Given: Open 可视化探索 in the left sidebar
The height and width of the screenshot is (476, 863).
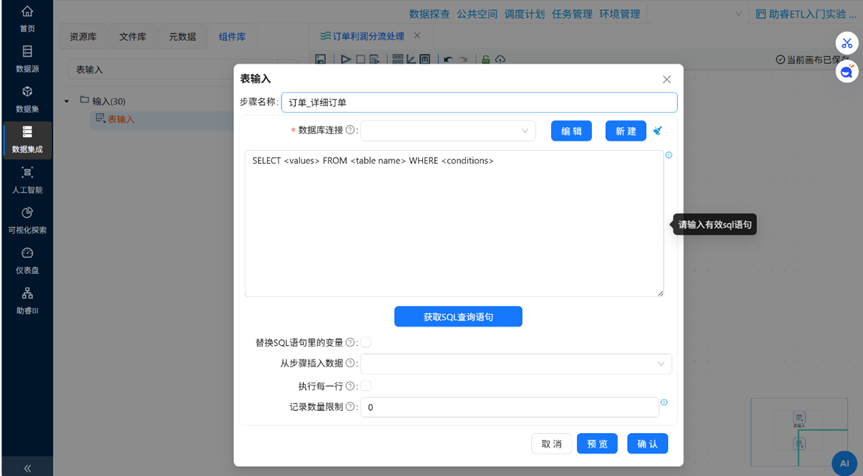Looking at the screenshot, I should tap(27, 221).
